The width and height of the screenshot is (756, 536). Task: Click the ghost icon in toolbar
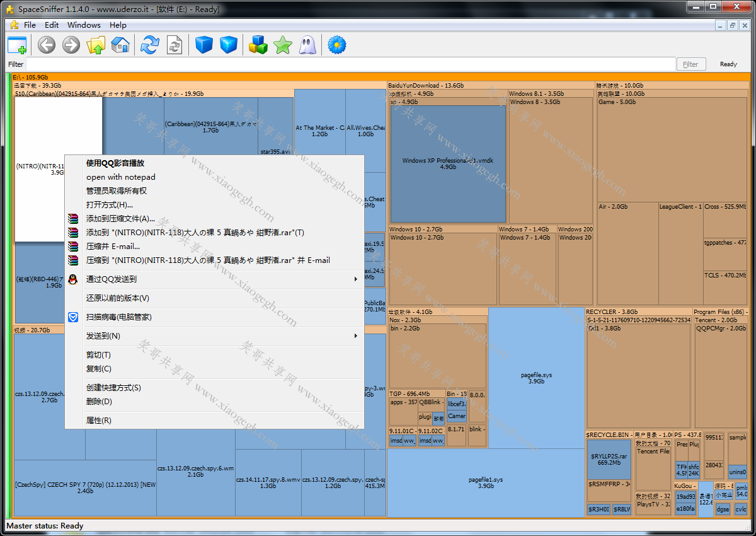click(x=307, y=45)
